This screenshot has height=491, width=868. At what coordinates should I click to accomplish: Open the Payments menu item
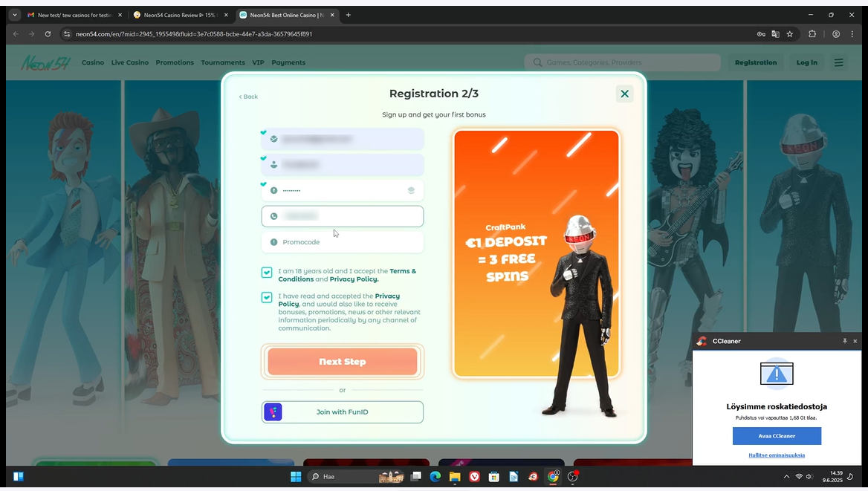288,62
